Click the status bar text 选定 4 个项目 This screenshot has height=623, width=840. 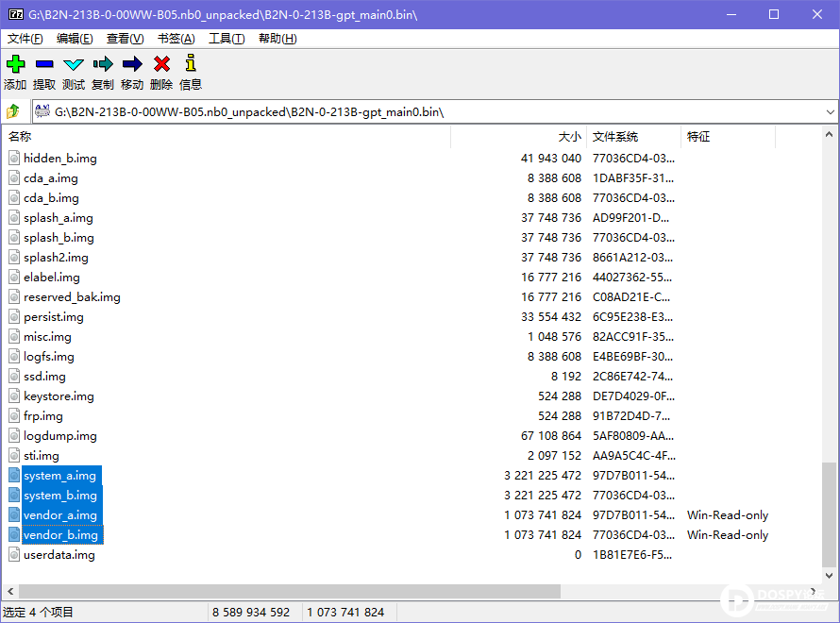(38, 612)
